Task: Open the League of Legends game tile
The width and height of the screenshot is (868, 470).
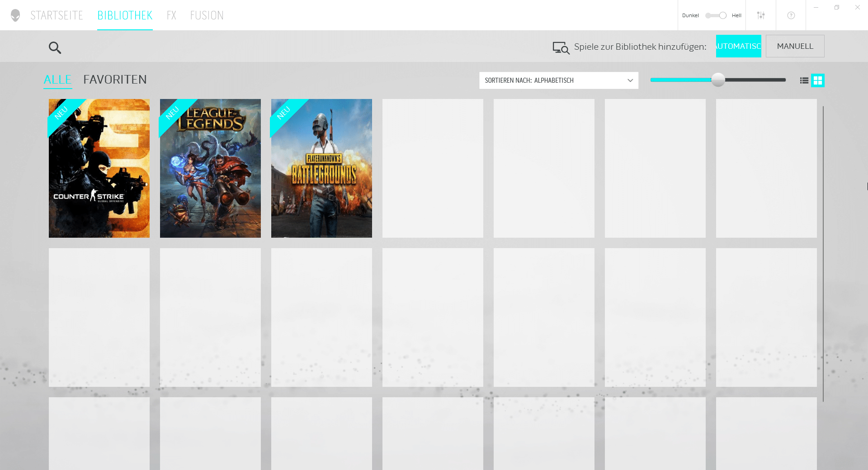Action: coord(210,168)
